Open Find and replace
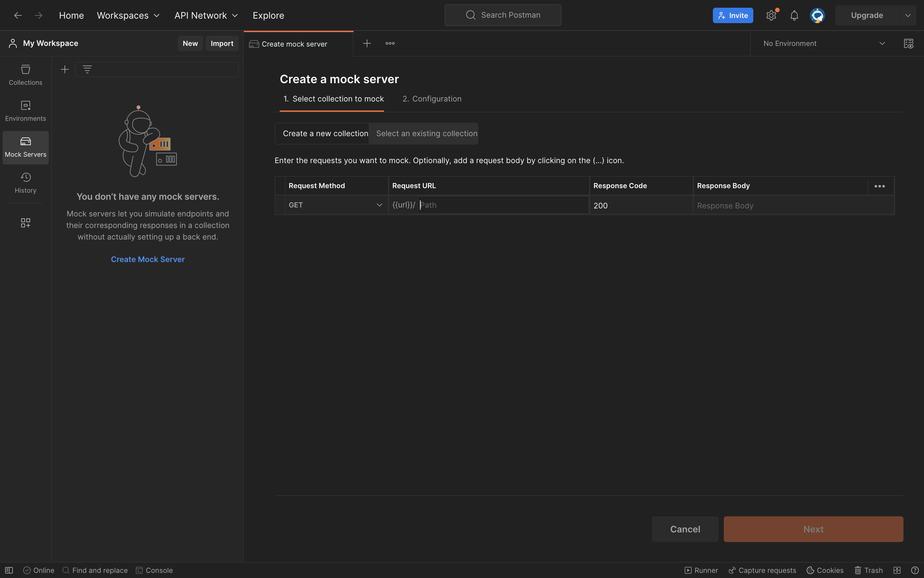 pos(95,570)
